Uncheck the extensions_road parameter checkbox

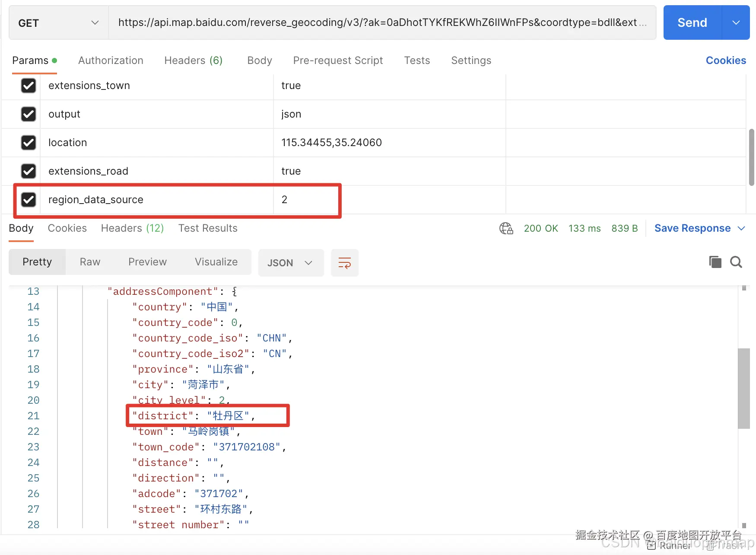pos(29,171)
